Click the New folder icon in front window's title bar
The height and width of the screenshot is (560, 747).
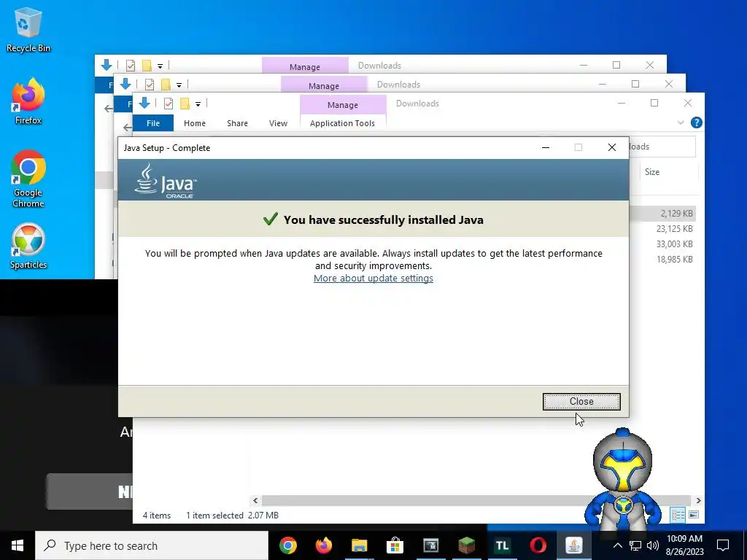[x=185, y=104]
